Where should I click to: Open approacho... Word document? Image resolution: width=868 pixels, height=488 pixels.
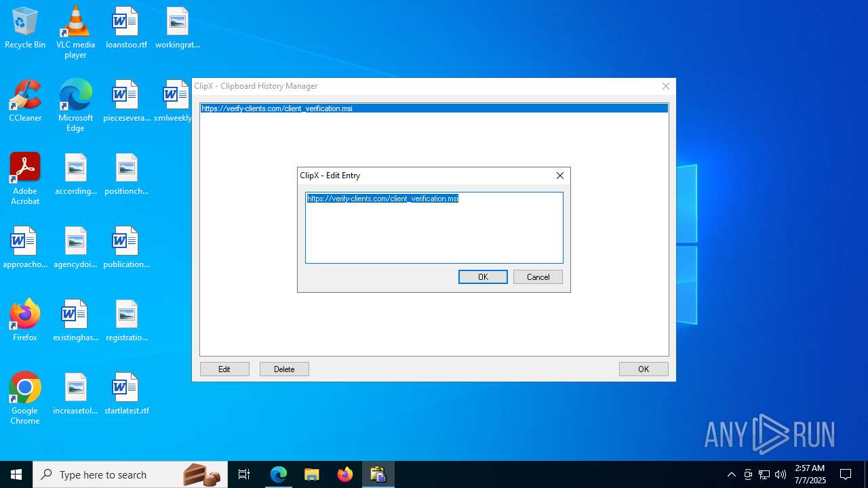point(25,248)
